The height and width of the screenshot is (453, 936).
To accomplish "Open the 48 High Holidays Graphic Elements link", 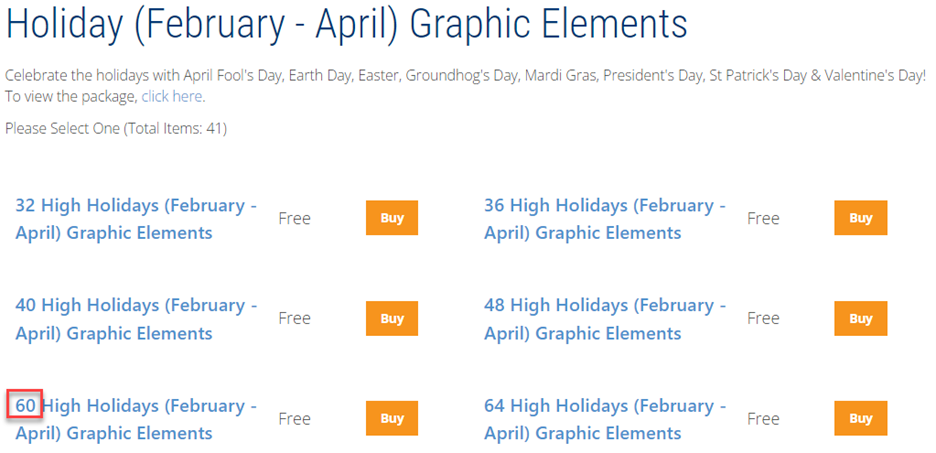I will 604,319.
